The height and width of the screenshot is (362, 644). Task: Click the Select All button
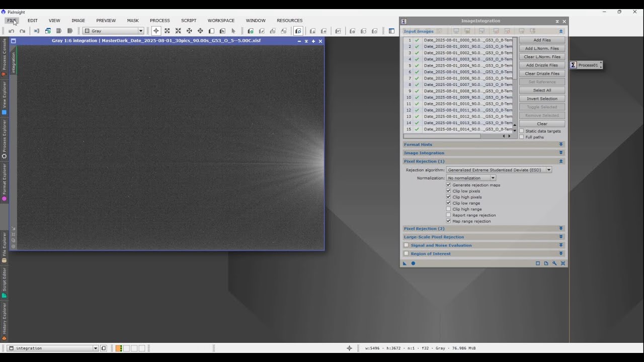[542, 90]
